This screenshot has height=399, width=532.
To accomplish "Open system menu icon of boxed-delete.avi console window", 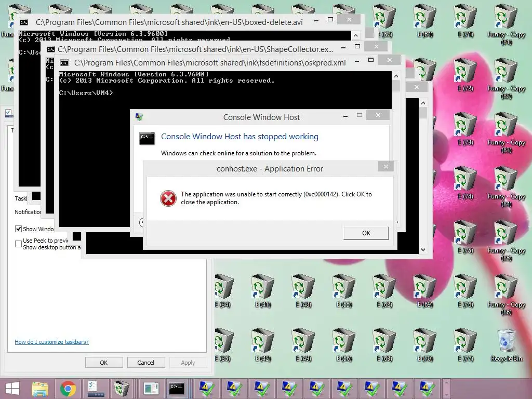I will [x=24, y=22].
